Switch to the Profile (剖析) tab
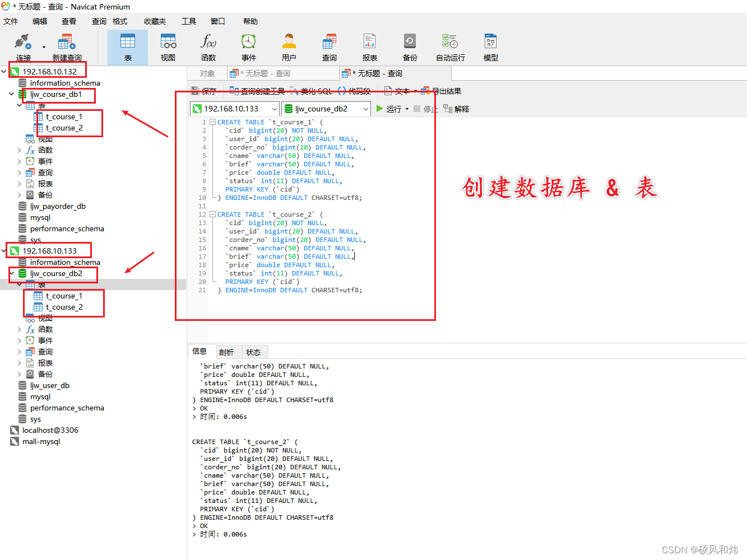The image size is (747, 560). pyautogui.click(x=226, y=352)
